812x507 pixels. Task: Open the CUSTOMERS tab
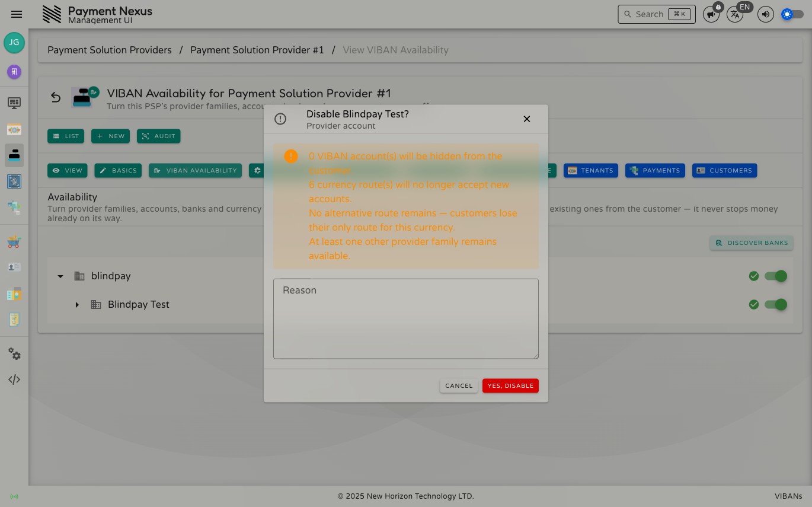(x=724, y=171)
